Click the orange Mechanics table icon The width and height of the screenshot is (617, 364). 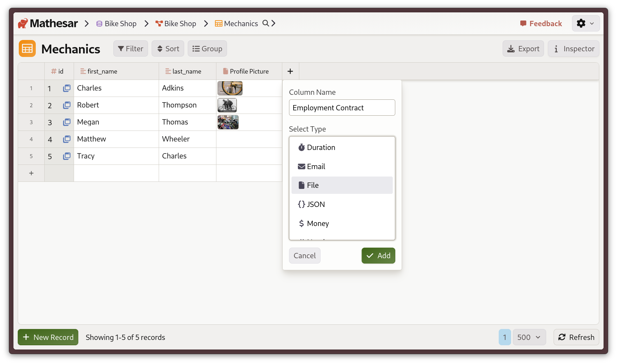pyautogui.click(x=27, y=49)
